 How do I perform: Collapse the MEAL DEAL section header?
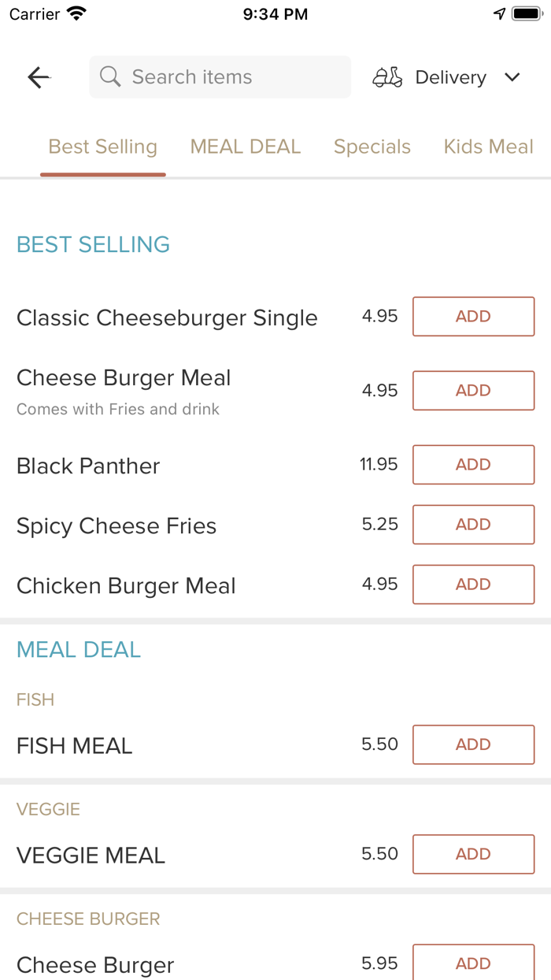click(78, 649)
